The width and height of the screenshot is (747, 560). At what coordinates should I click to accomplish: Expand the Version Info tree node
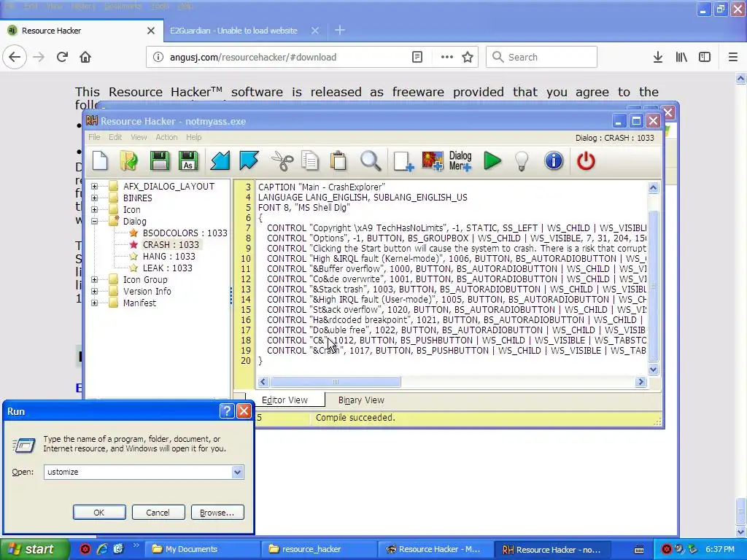(x=94, y=291)
